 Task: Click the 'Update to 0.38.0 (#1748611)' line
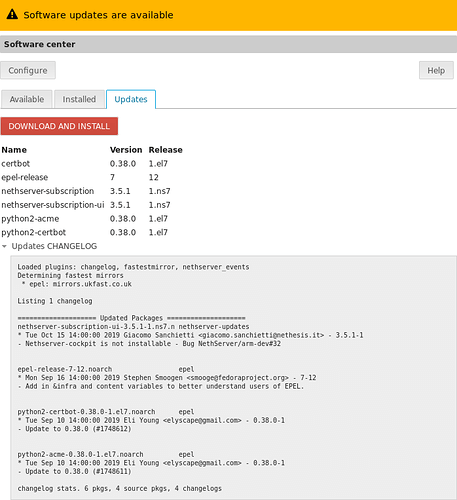(x=74, y=472)
